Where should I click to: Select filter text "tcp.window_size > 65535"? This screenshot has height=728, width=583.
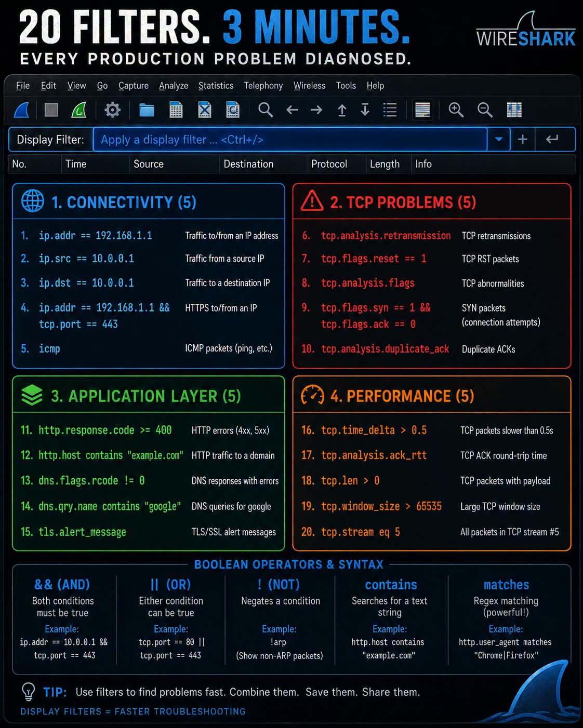[x=381, y=506]
